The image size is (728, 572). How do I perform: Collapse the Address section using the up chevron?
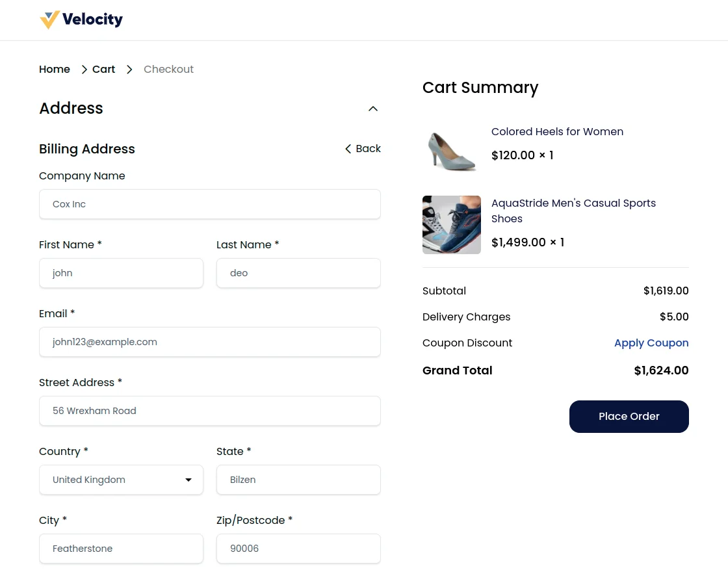click(372, 109)
